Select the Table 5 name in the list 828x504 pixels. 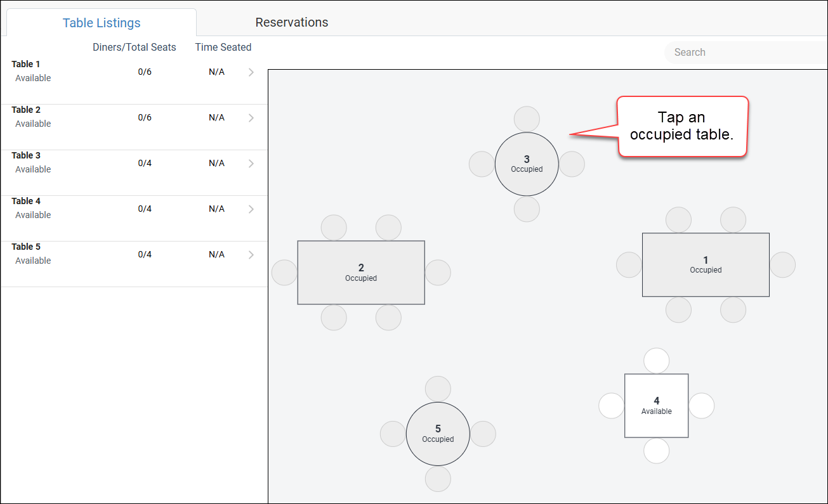(x=26, y=247)
